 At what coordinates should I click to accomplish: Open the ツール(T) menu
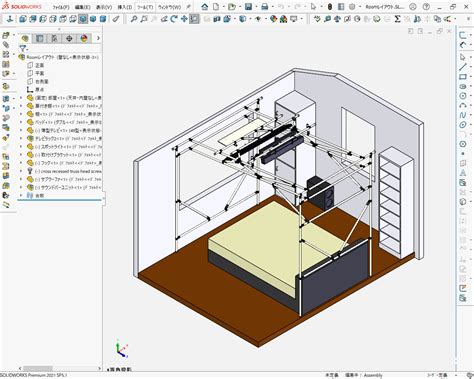click(x=145, y=7)
